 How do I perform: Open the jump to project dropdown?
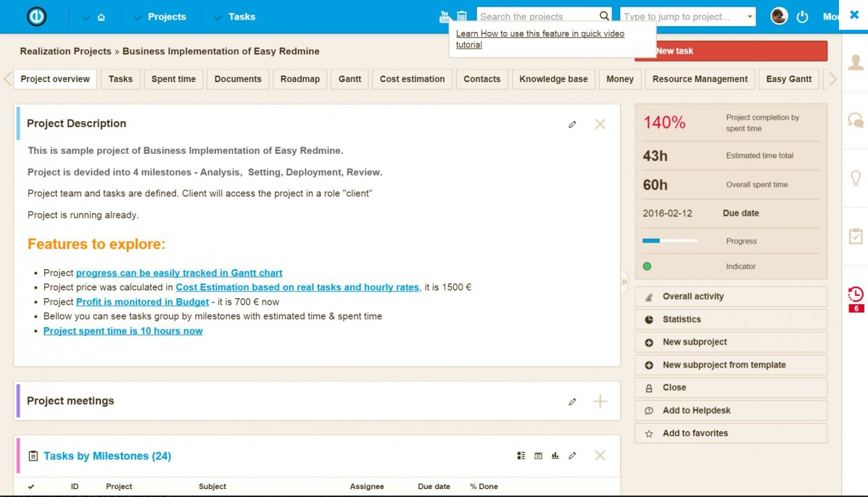click(x=750, y=17)
